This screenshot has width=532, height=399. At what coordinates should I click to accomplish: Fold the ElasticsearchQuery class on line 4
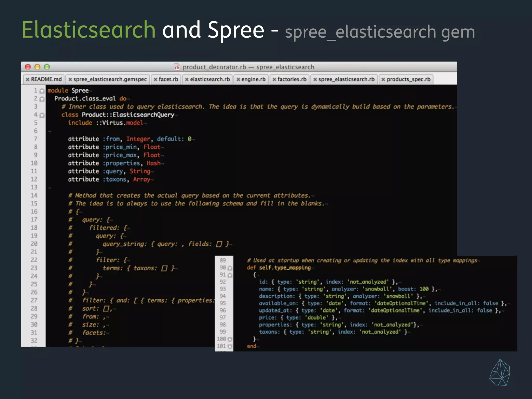point(42,115)
